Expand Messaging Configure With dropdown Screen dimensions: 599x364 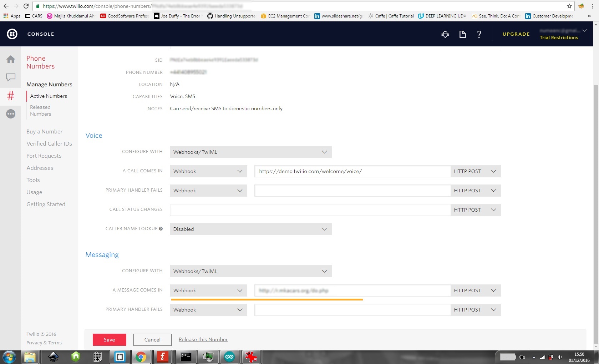[x=250, y=271]
